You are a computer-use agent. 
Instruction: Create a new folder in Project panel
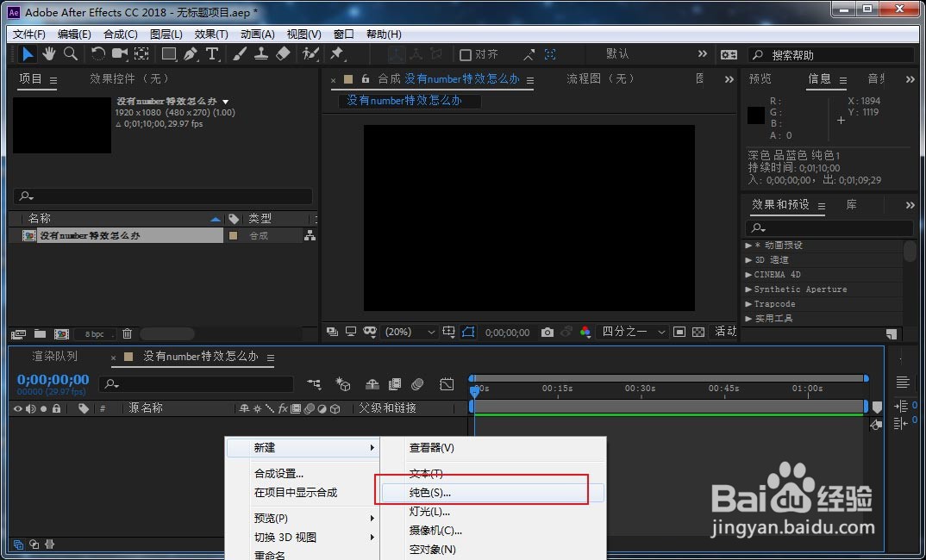41,334
